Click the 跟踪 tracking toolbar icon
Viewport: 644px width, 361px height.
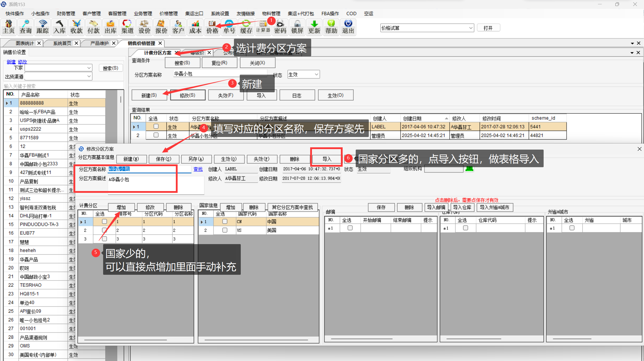point(43,27)
